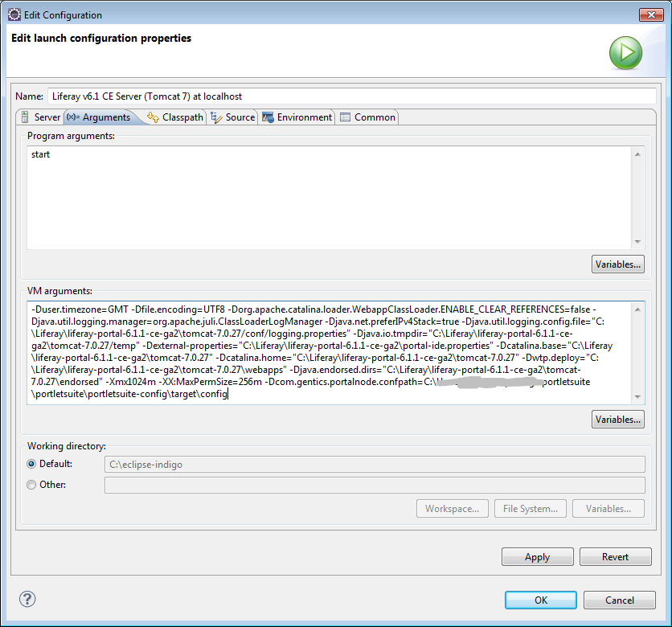Revert the configuration changes
The image size is (672, 627).
616,557
